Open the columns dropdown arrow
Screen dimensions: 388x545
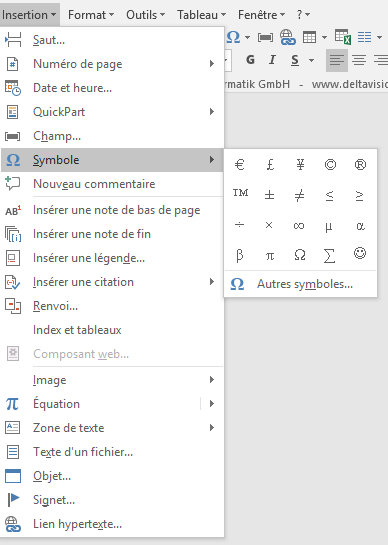coord(379,37)
